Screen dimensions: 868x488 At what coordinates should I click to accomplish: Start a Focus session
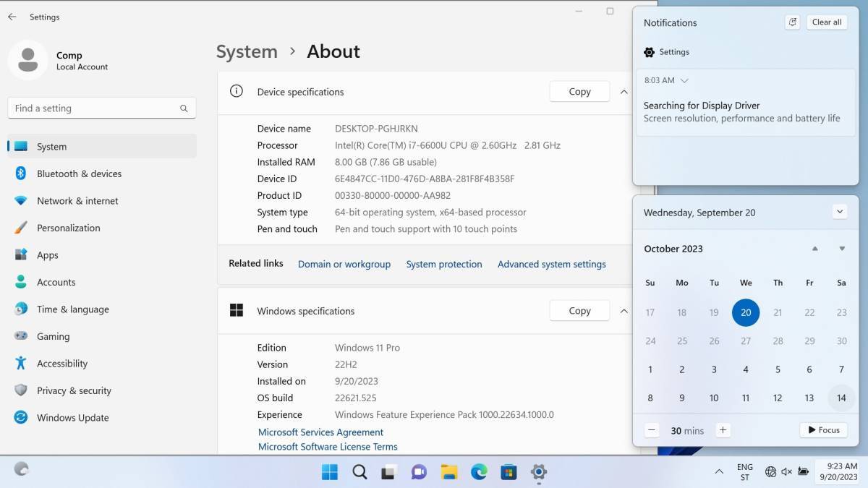pyautogui.click(x=823, y=430)
